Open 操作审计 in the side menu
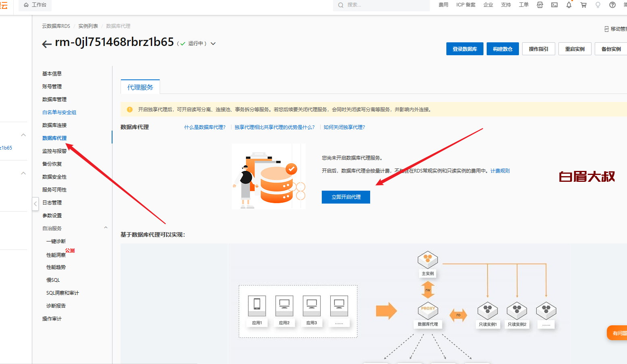This screenshot has height=364, width=627. tap(52, 319)
